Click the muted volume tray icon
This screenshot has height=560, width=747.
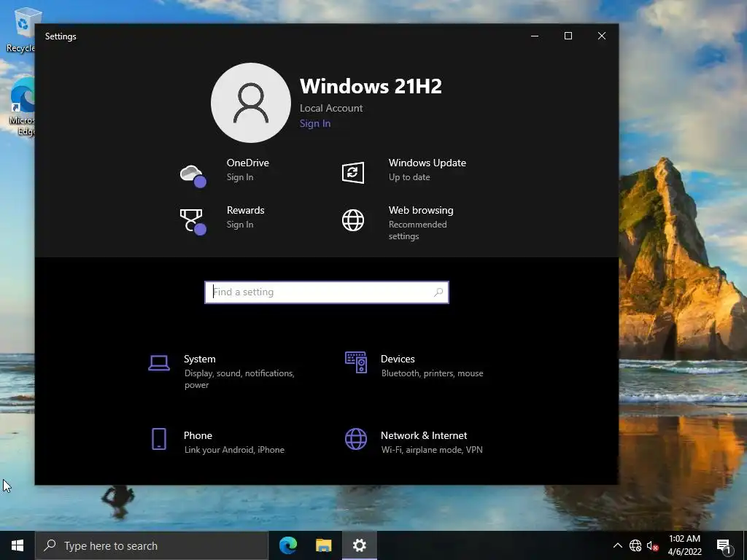pos(652,545)
